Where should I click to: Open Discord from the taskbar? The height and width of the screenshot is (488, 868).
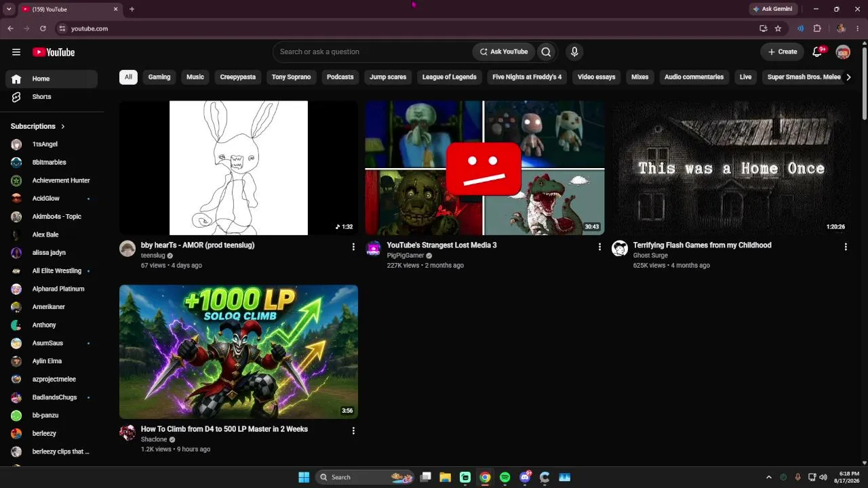(525, 477)
